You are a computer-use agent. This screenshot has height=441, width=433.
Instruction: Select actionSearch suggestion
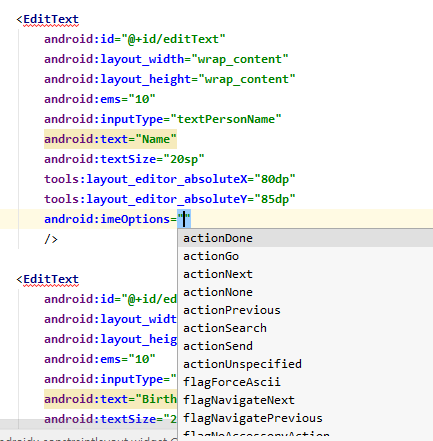point(305,328)
